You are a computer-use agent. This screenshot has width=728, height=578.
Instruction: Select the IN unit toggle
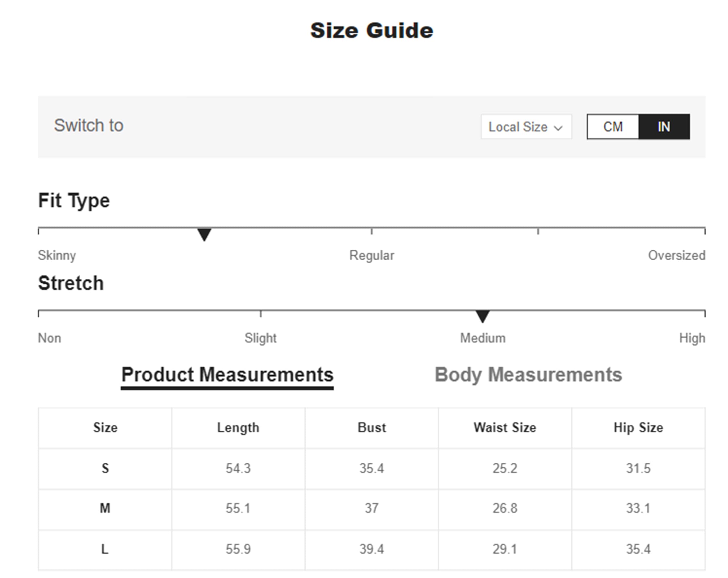click(x=664, y=127)
